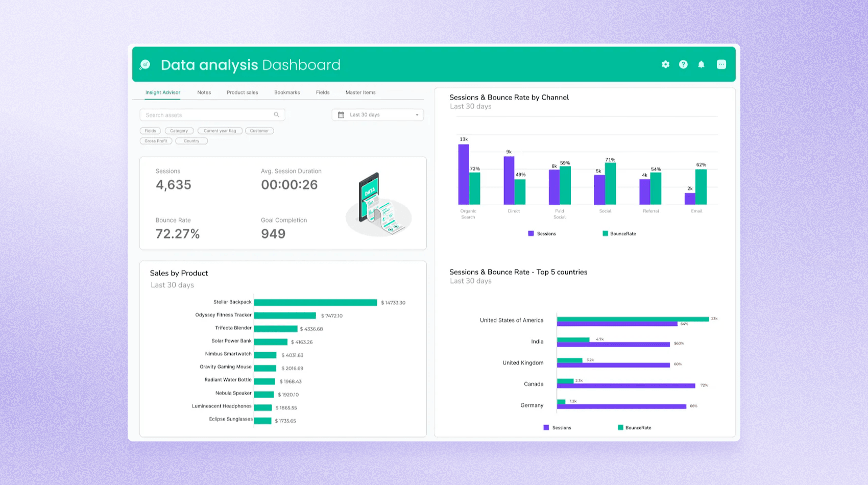868x485 pixels.
Task: Toggle the Country filter chip
Action: pos(191,141)
